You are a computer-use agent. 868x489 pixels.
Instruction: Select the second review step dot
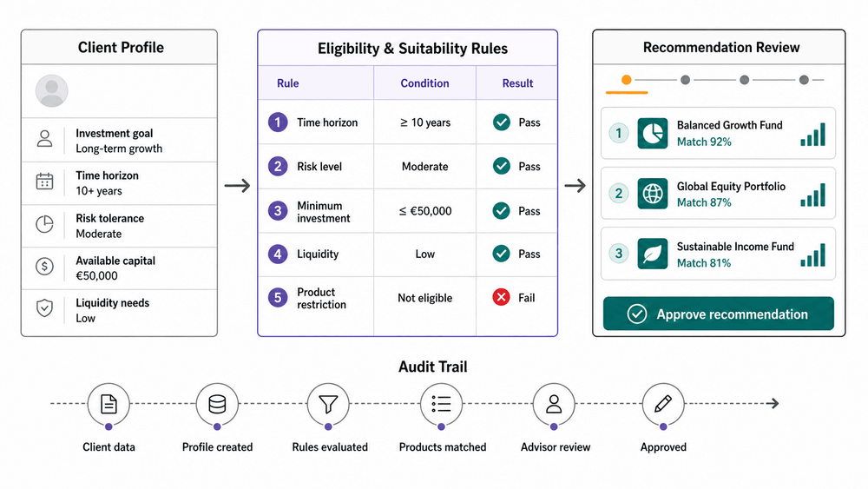click(x=686, y=80)
